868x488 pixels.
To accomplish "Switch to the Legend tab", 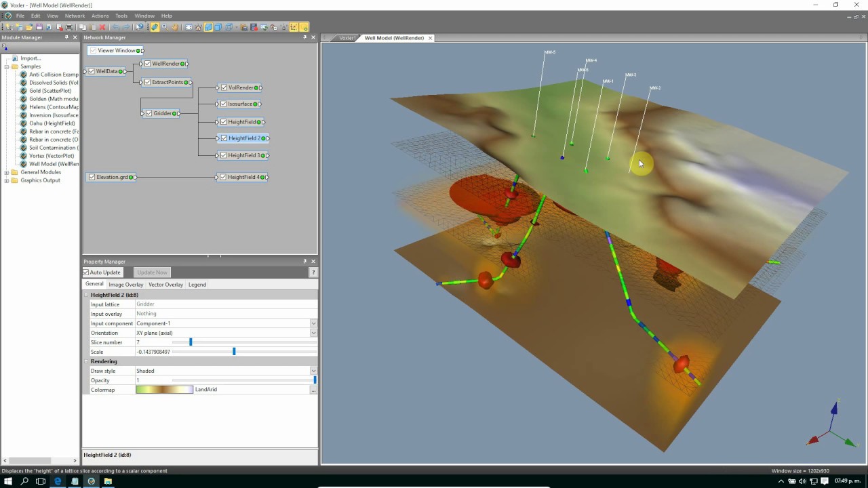I will tap(197, 285).
